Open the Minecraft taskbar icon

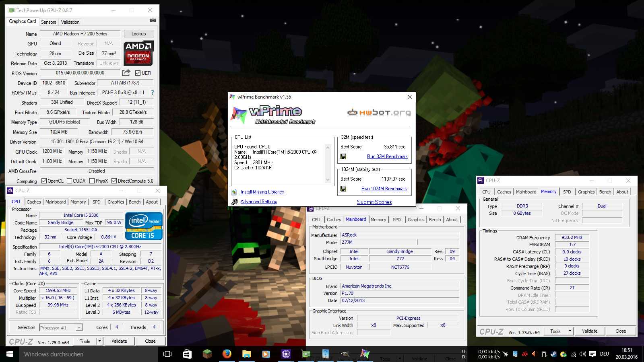(207, 354)
